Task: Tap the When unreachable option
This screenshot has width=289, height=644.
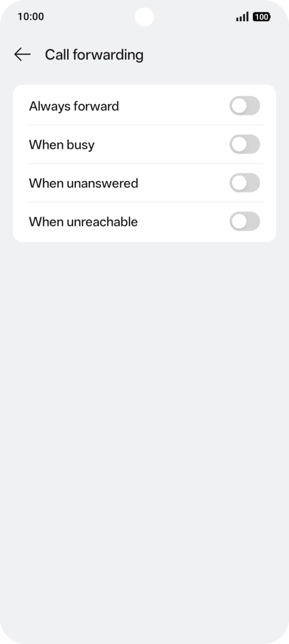Action: pyautogui.click(x=144, y=221)
